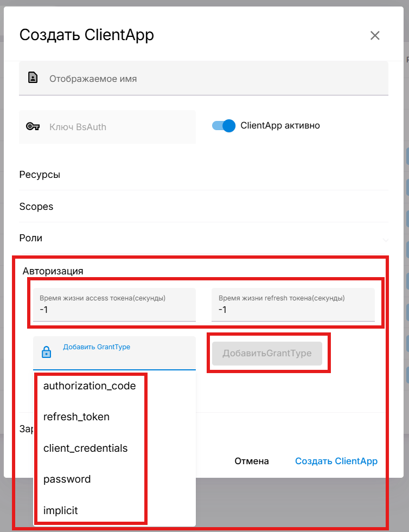
Task: Click the Создать ClientApp button
Action: pos(336,461)
